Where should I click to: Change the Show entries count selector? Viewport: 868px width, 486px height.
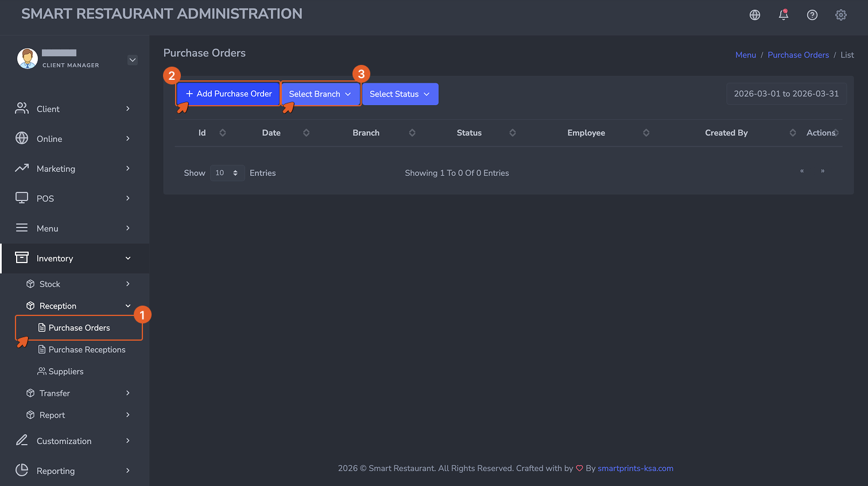227,173
